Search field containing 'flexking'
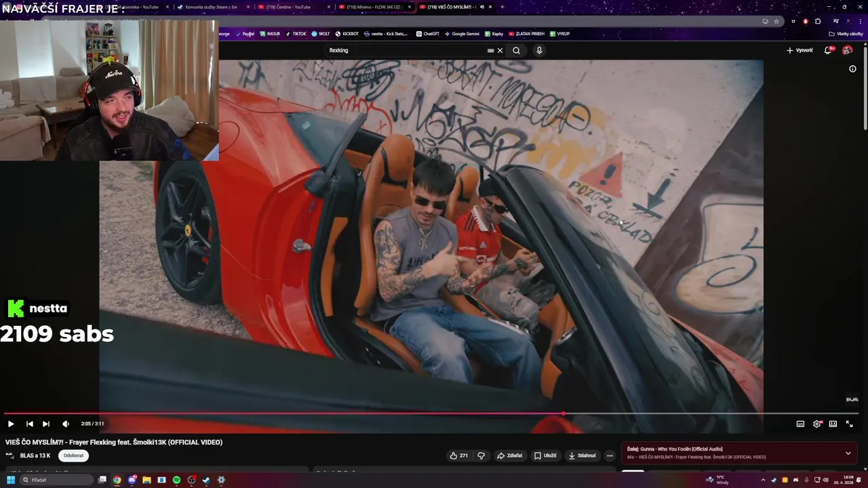 407,50
